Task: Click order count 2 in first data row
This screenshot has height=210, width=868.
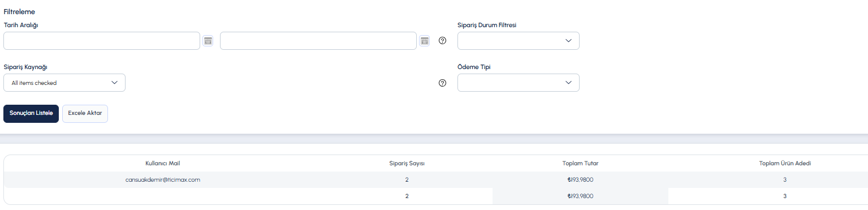Action: point(407,179)
